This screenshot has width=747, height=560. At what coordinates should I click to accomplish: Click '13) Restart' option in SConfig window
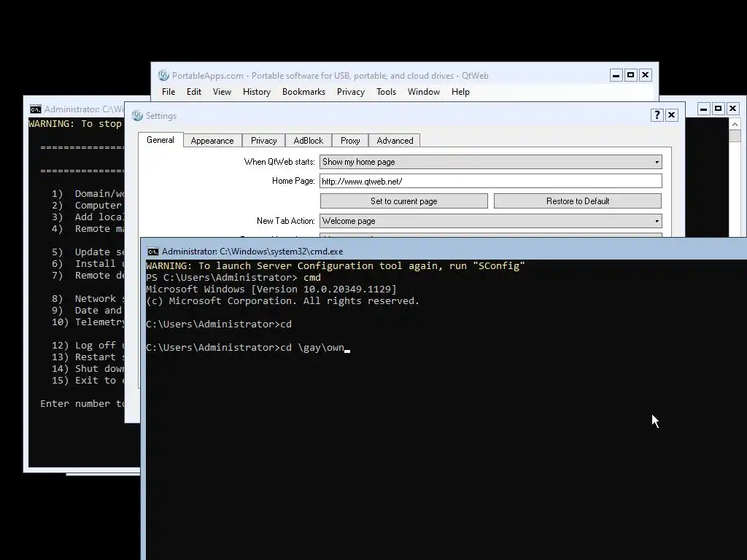point(88,357)
